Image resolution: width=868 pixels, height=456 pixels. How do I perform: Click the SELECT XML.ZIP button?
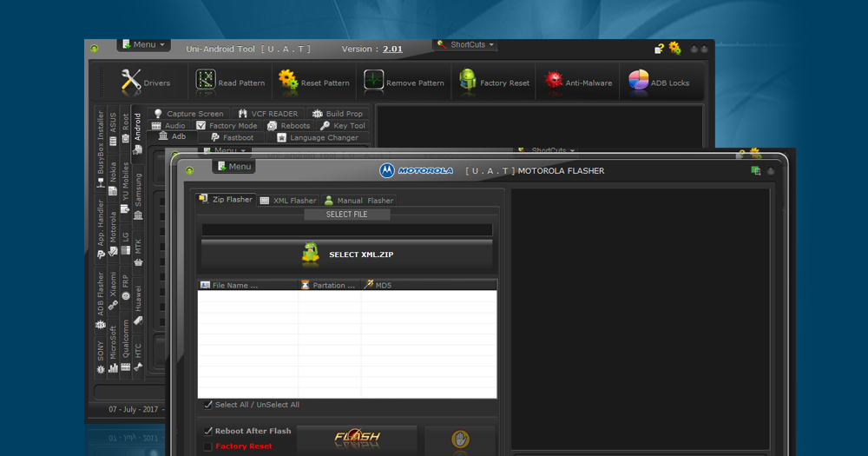347,254
